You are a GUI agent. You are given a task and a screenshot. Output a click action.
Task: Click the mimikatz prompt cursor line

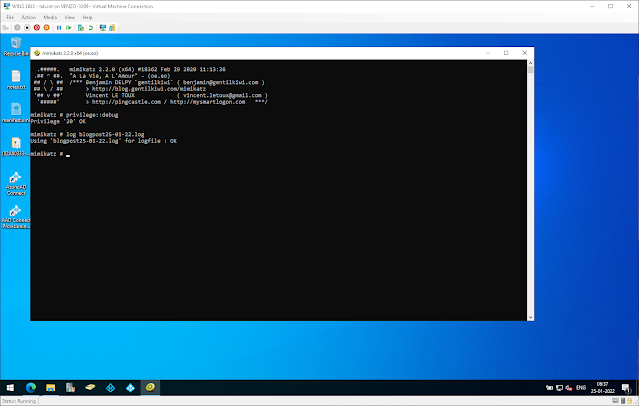50,154
